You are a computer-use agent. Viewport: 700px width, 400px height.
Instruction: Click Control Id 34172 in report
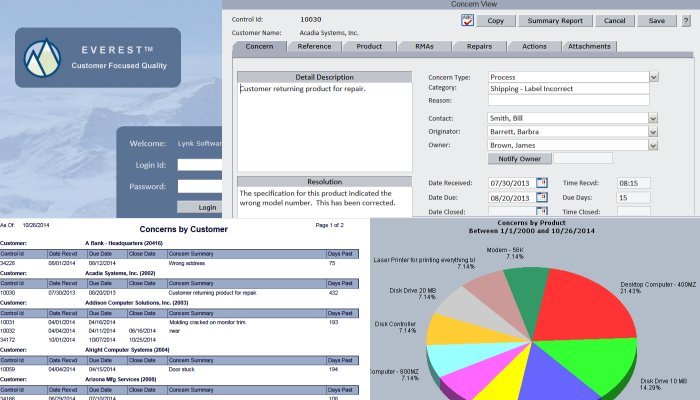[x=8, y=340]
